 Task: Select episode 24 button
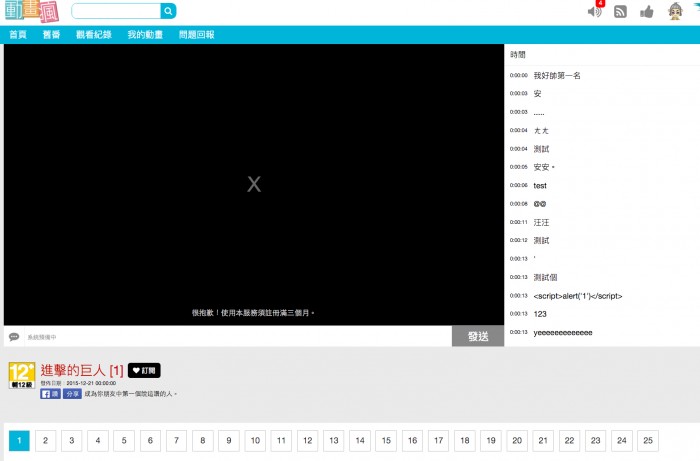point(622,441)
